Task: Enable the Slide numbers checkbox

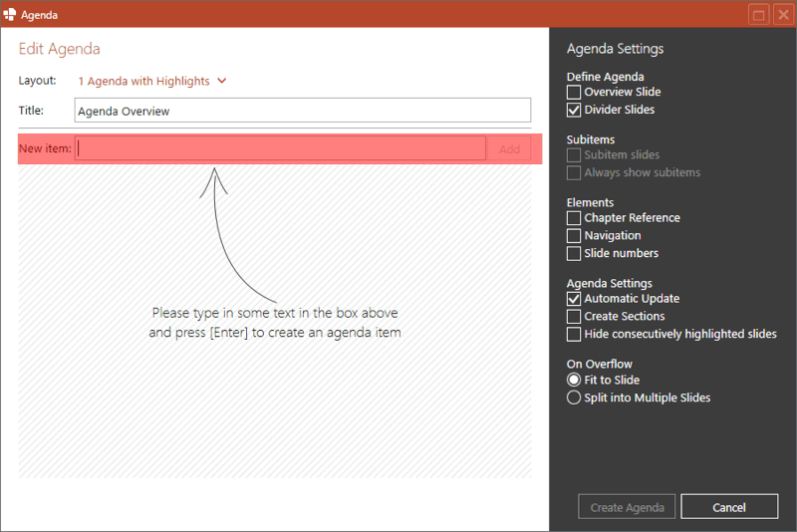Action: (574, 253)
